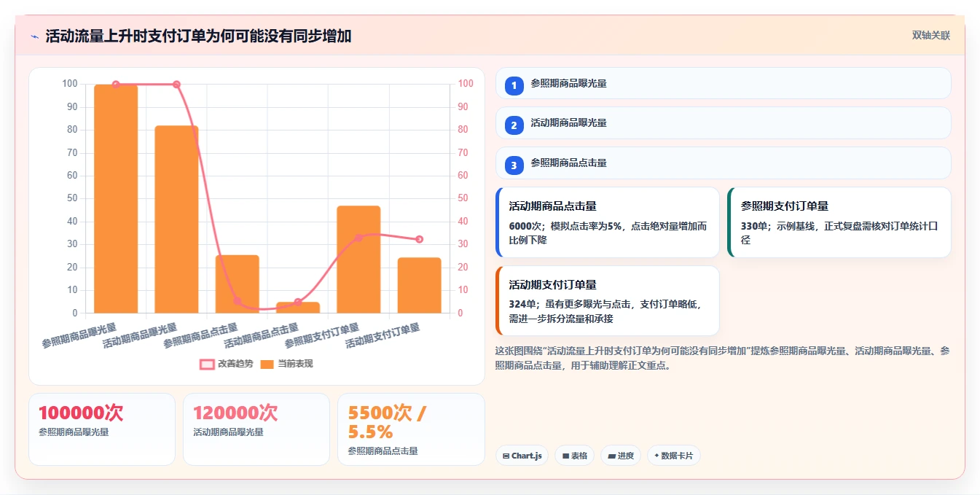Toggle 改善趋势 series in chart legend
Viewport: 980px width, 495px height.
point(227,364)
